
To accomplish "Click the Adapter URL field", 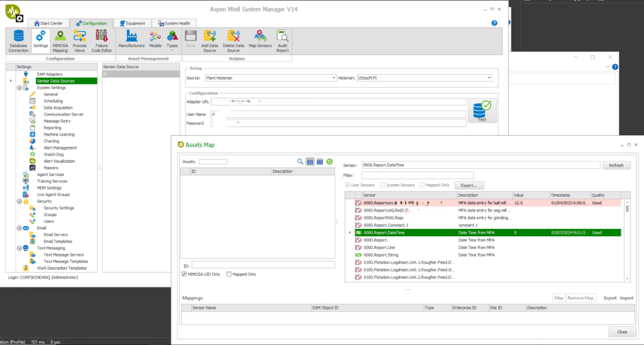I will pyautogui.click(x=338, y=102).
